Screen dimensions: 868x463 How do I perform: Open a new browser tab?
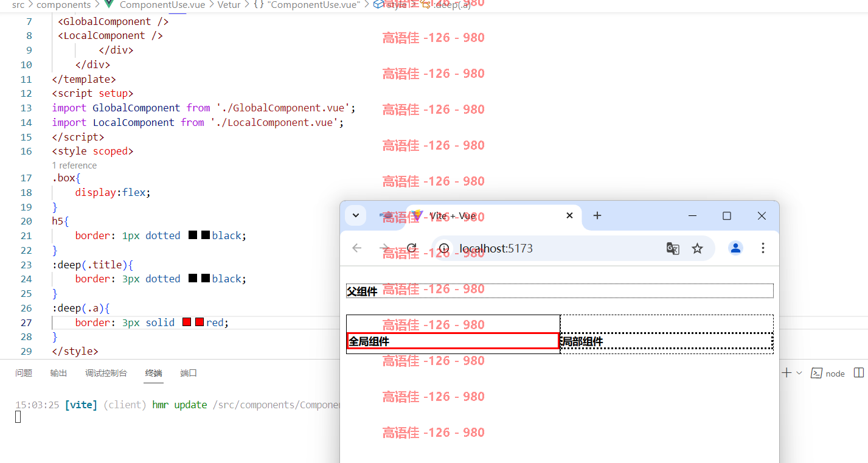(597, 215)
